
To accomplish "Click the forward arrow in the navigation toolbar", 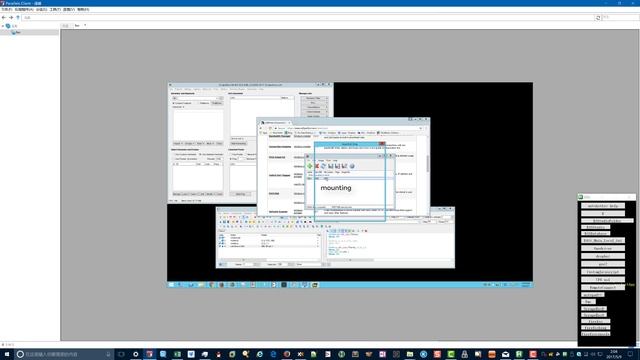I will [11, 18].
